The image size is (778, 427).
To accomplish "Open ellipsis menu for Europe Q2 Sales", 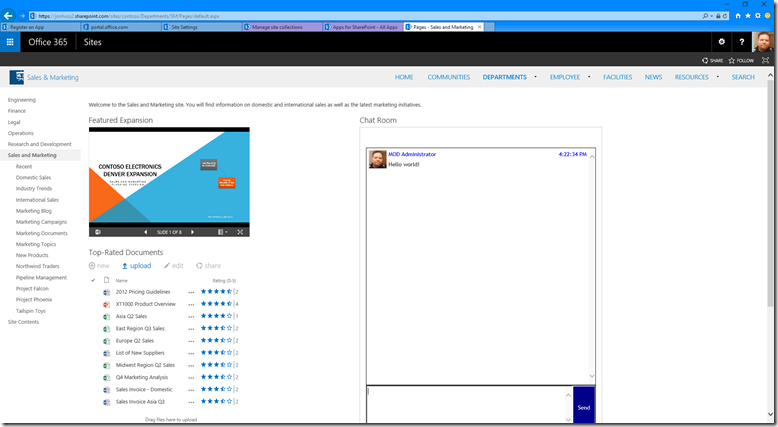I will [191, 341].
